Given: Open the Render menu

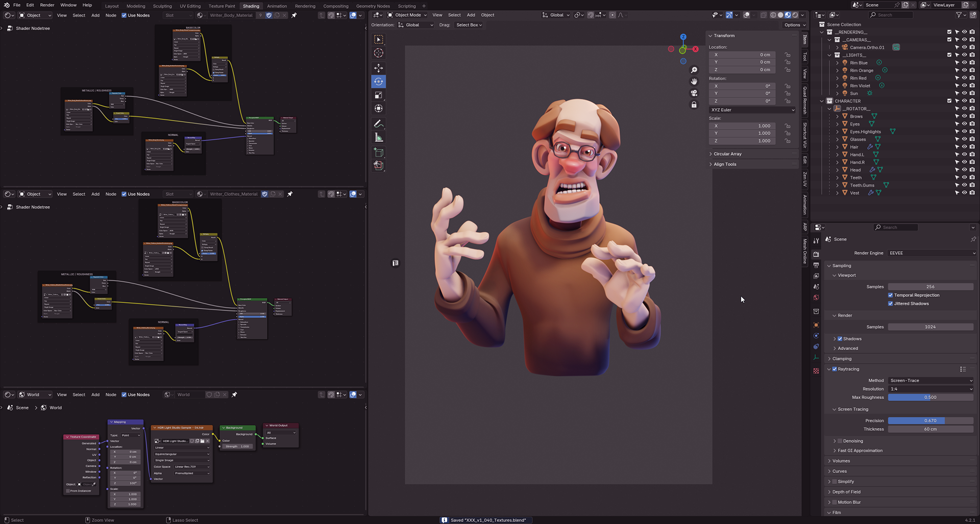Looking at the screenshot, I should (47, 5).
